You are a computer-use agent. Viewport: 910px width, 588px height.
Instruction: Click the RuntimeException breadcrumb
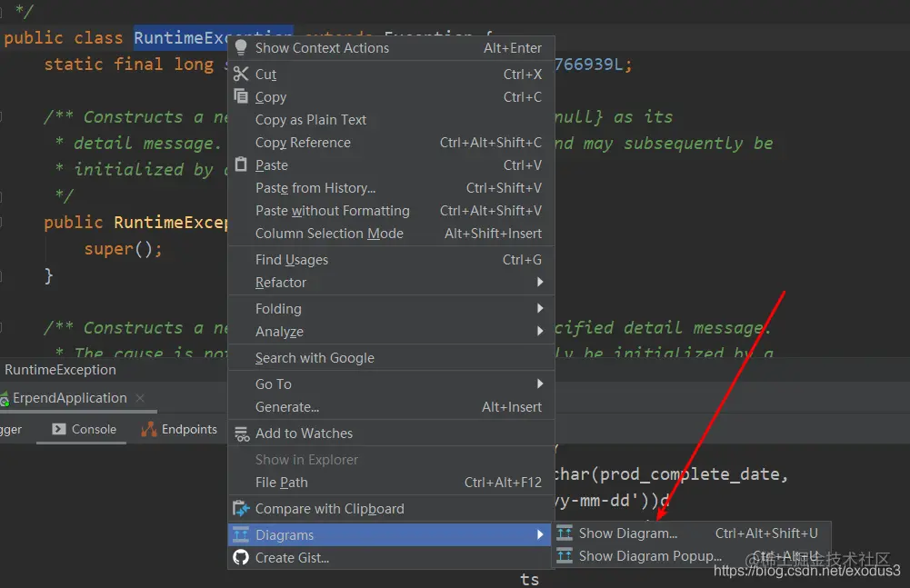point(60,369)
